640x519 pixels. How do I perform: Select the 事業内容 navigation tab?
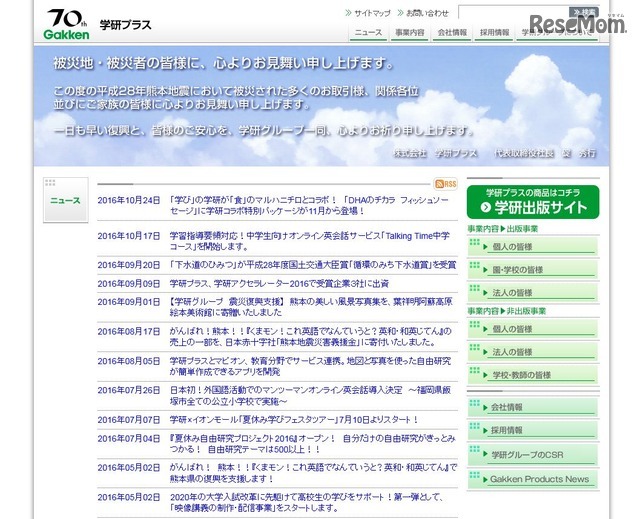click(x=410, y=33)
